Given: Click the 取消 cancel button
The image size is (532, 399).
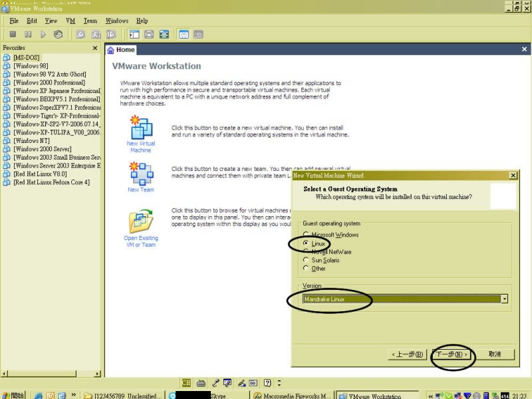Looking at the screenshot, I should coord(495,354).
